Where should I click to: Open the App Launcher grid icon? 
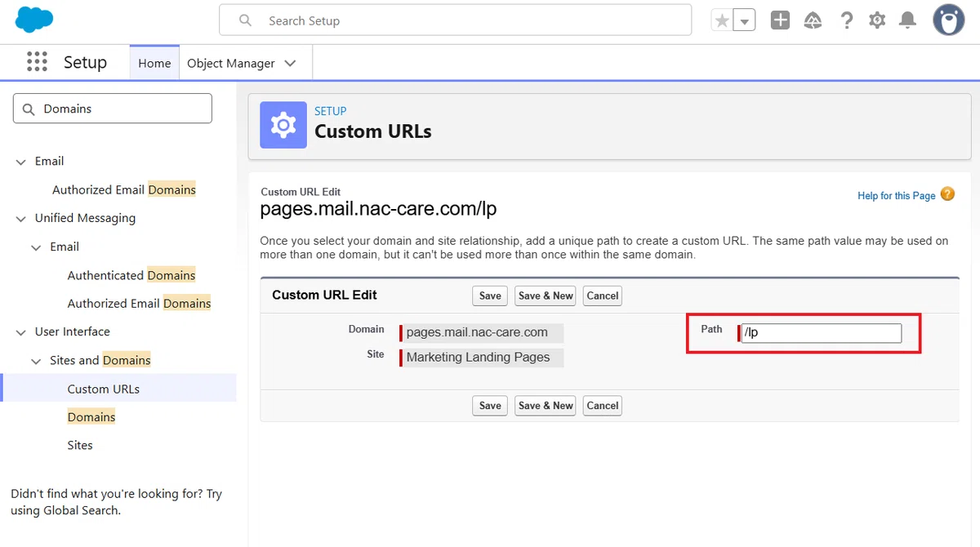click(37, 62)
